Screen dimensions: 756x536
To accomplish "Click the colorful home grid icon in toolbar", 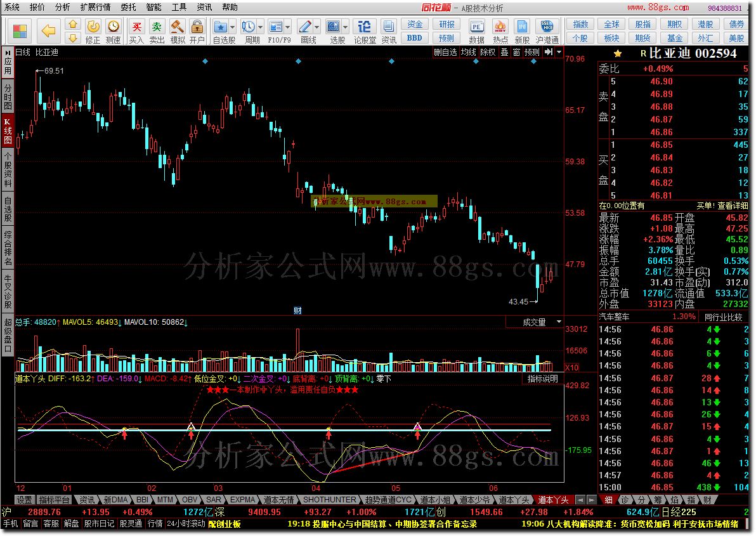I will click(x=20, y=32).
